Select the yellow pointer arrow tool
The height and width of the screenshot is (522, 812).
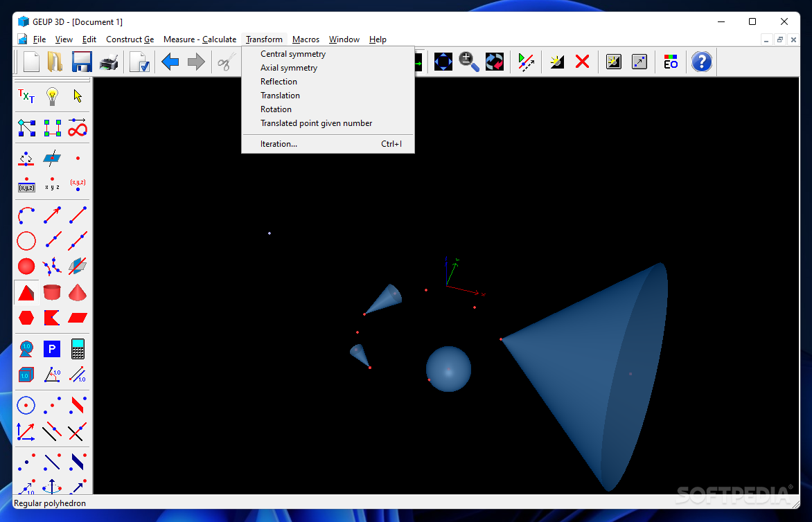[78, 96]
